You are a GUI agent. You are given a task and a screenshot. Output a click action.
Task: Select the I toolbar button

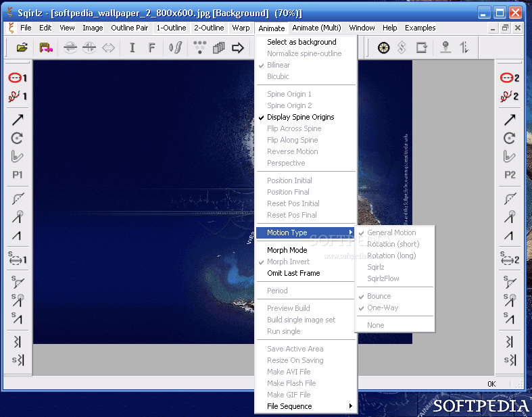[x=132, y=47]
